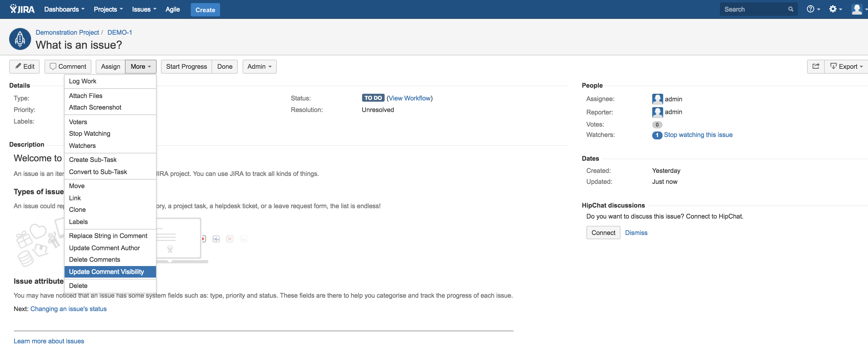Screen dimensions: 868x361
Task: Choose Delete Comments
Action: [110, 259]
